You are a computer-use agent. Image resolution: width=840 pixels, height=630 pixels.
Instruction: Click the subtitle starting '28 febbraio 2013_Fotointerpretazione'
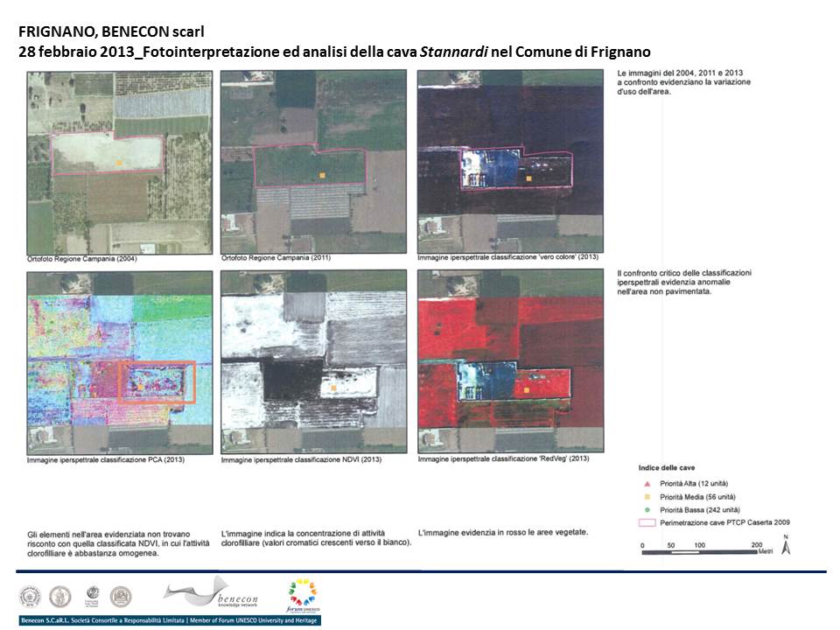tap(334, 52)
